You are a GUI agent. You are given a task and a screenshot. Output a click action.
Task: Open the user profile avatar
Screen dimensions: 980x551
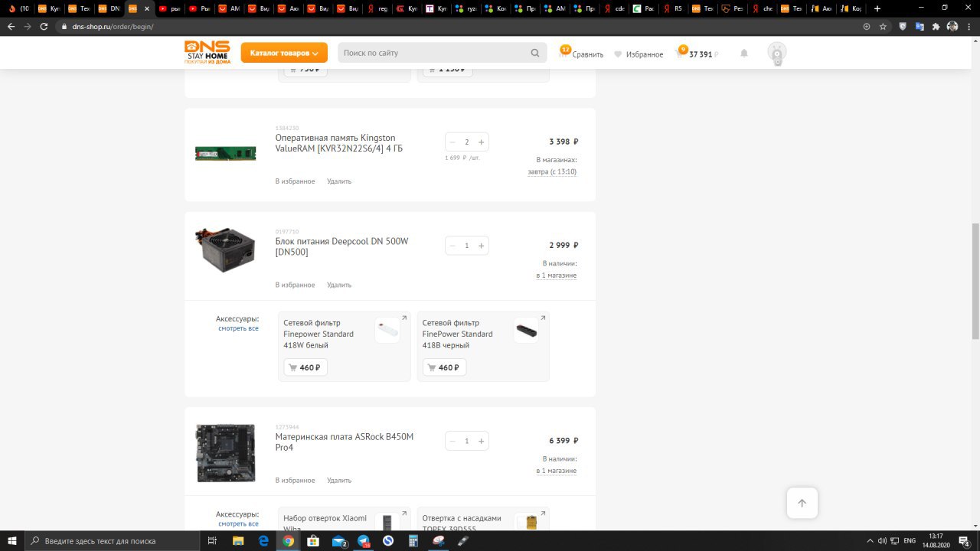coord(777,53)
